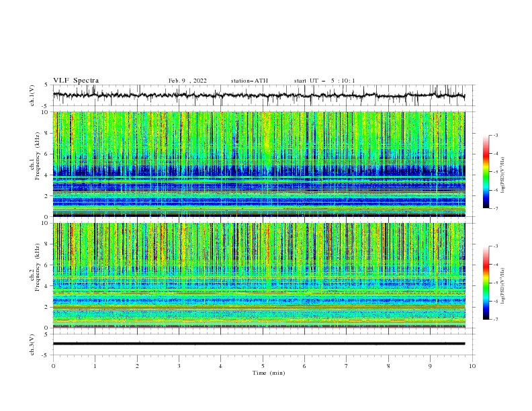
Task: Click the ch.3 flat waveform trace
Action: 259,344
